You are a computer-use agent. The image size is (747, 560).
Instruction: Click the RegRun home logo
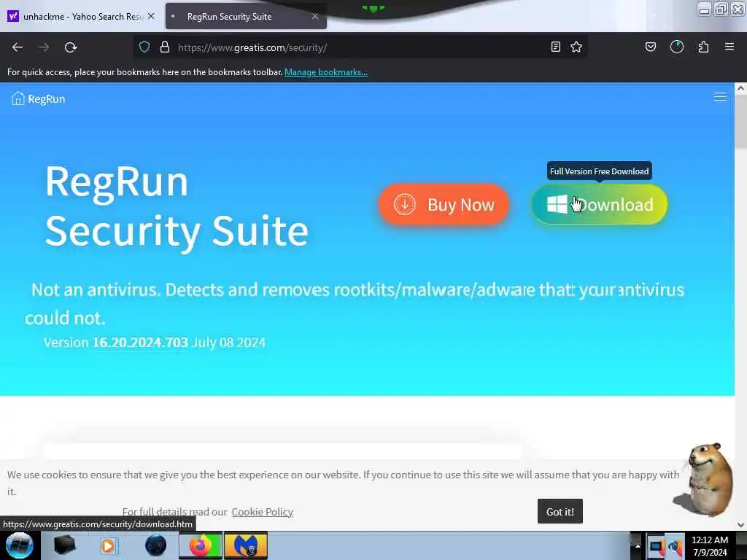pos(38,98)
